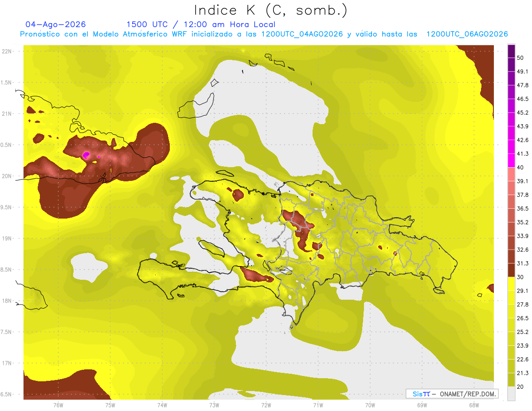Click the legend value "23.9"

click(x=523, y=346)
